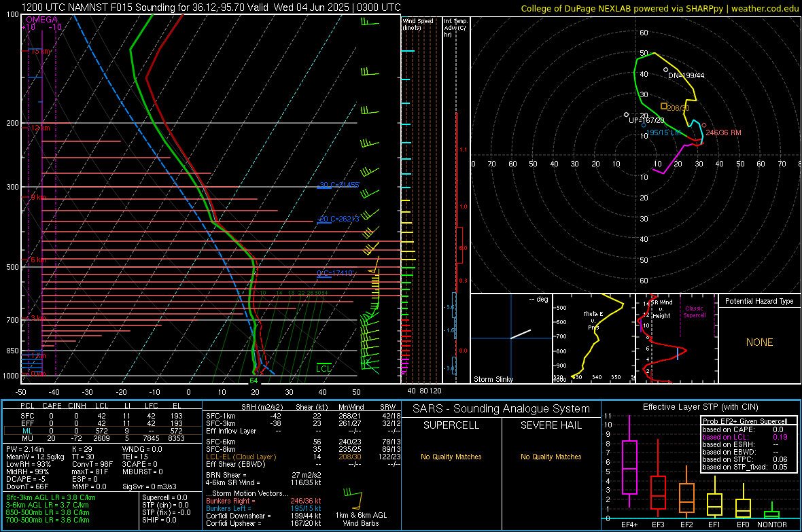Click the Theta-E v. Pres label
Viewport: 802px width, 532px height.
pyautogui.click(x=593, y=320)
